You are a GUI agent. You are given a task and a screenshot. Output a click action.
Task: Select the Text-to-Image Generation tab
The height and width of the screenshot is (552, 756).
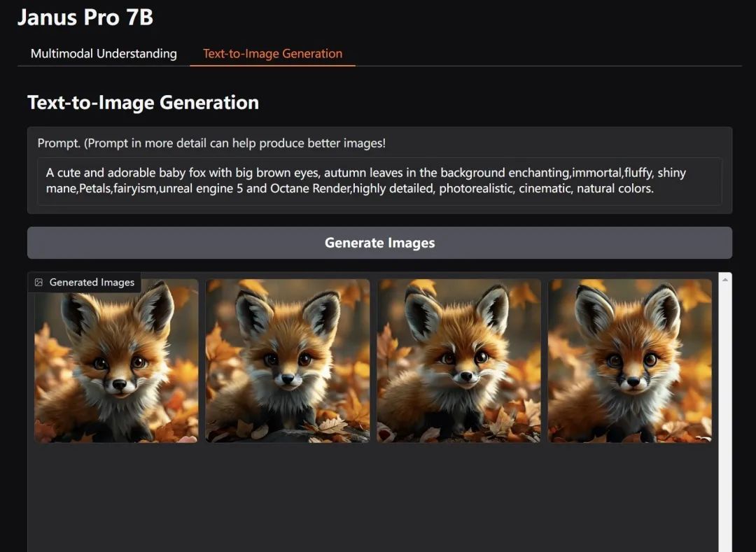pos(272,54)
